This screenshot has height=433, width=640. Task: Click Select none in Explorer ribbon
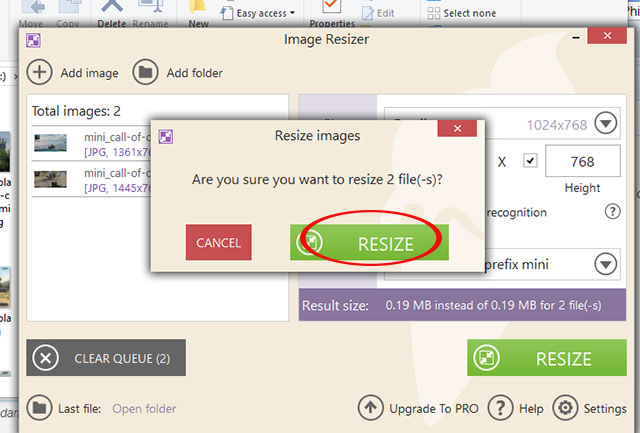462,13
